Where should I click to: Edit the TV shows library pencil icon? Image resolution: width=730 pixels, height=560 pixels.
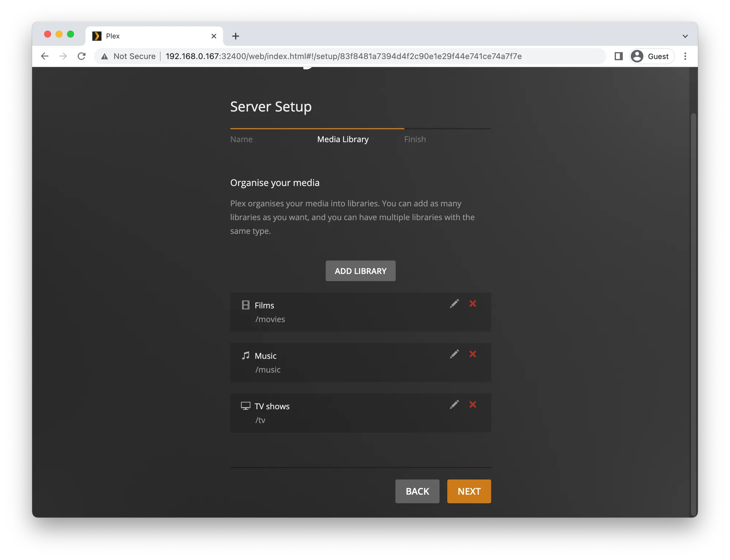(x=454, y=405)
